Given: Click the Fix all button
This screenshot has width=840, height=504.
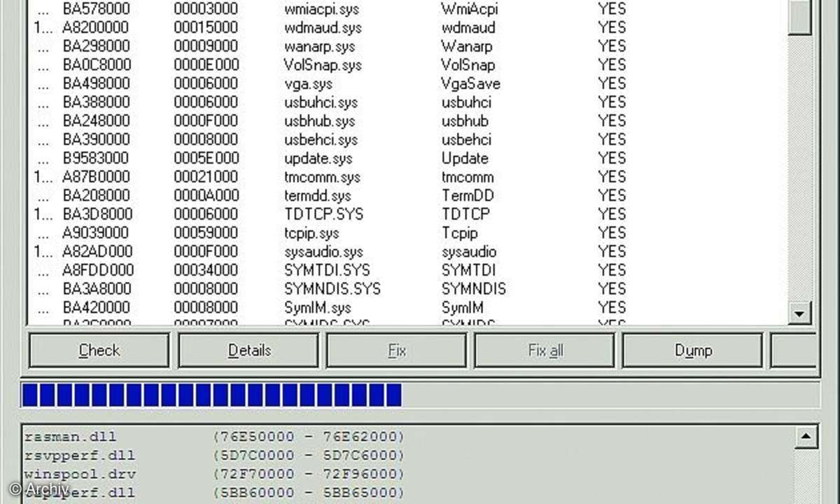Looking at the screenshot, I should pyautogui.click(x=545, y=350).
